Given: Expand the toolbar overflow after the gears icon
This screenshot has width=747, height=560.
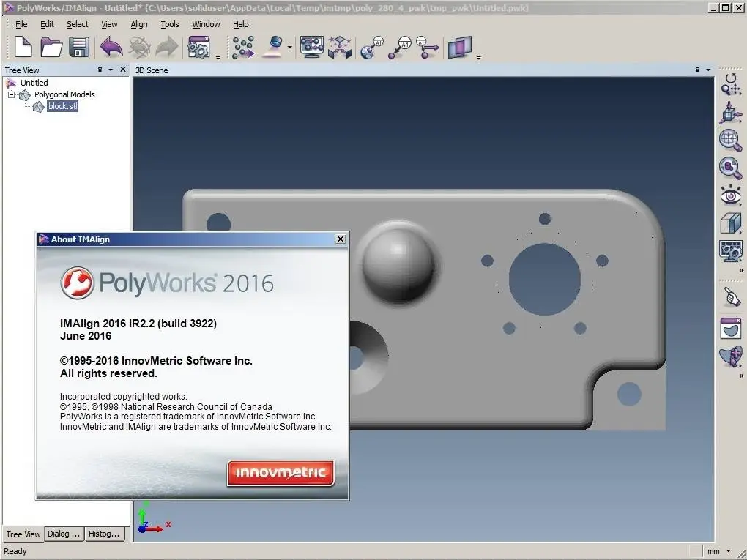Looking at the screenshot, I should tap(218, 58).
